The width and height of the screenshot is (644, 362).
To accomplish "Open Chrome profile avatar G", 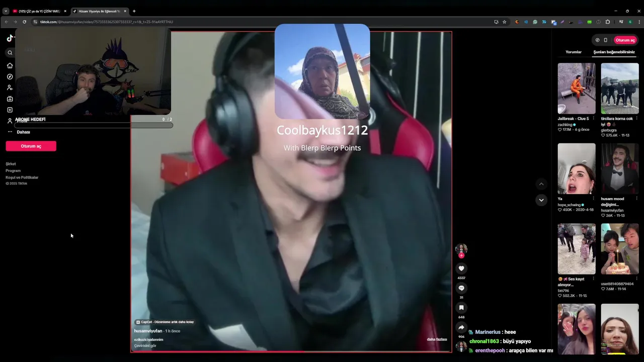I will tap(630, 22).
